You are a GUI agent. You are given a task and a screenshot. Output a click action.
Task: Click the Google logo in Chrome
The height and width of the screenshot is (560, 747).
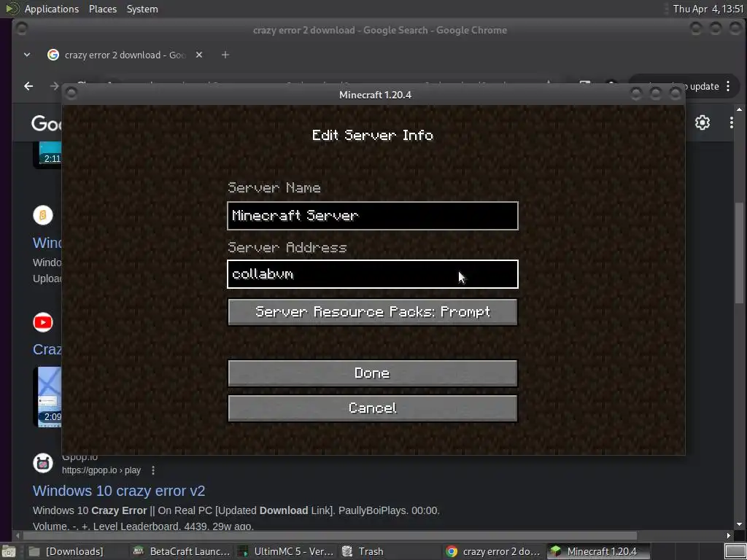pyautogui.click(x=47, y=123)
